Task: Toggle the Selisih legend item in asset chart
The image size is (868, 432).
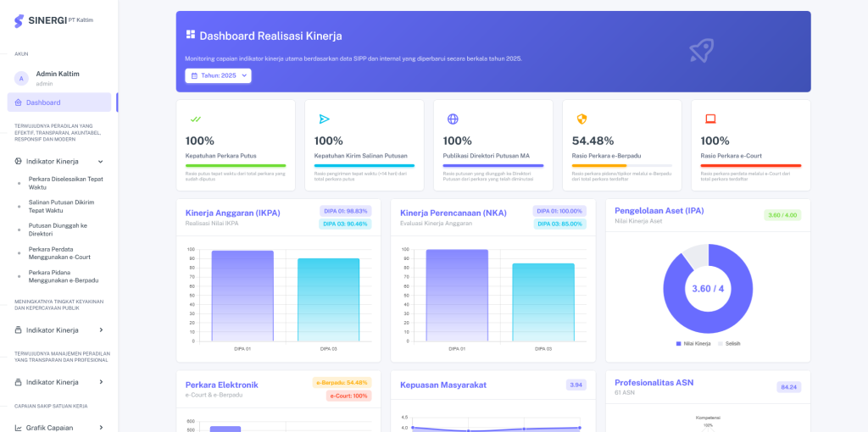Action: coord(729,344)
